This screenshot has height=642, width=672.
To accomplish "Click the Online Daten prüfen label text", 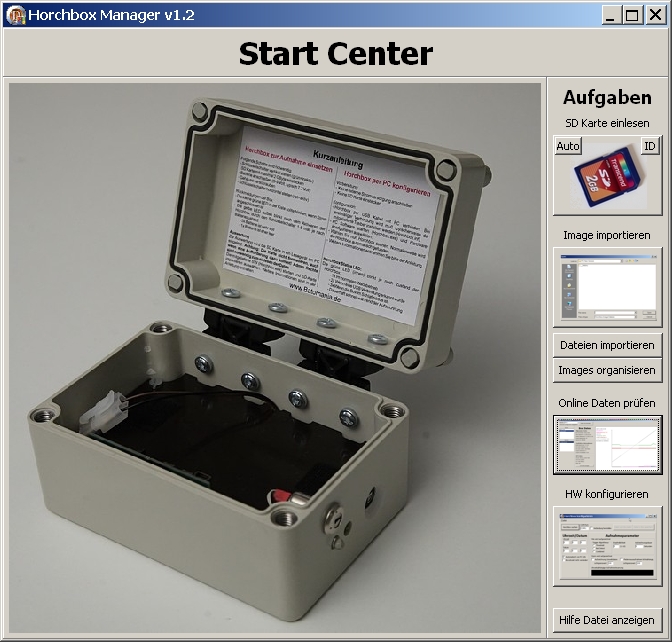I will coord(607,403).
